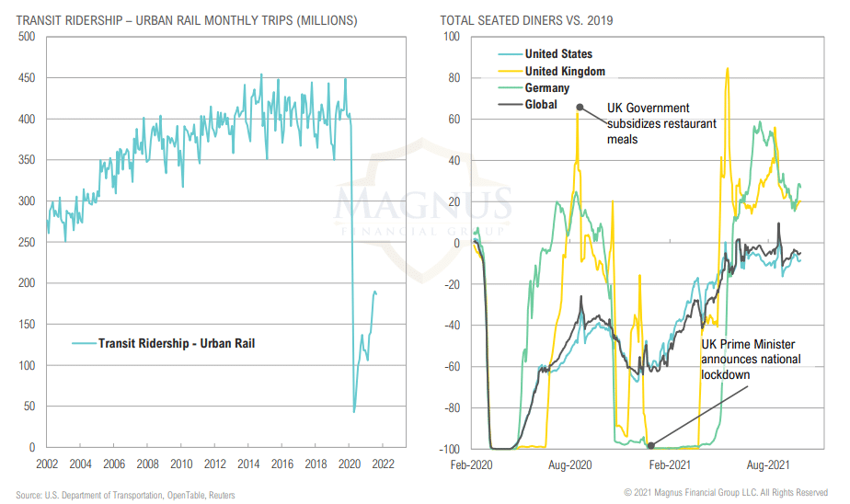
Task: Click the dot marker at lockdown low point
Action: (x=651, y=446)
